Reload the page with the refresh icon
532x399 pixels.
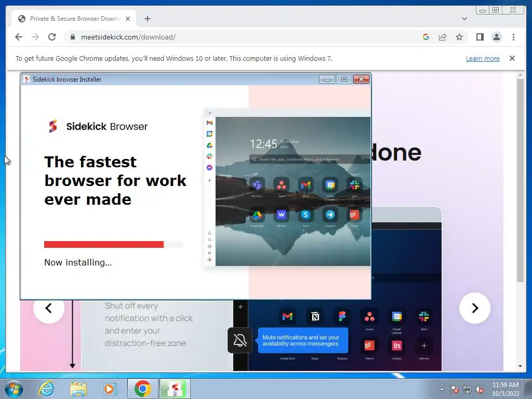tap(52, 37)
